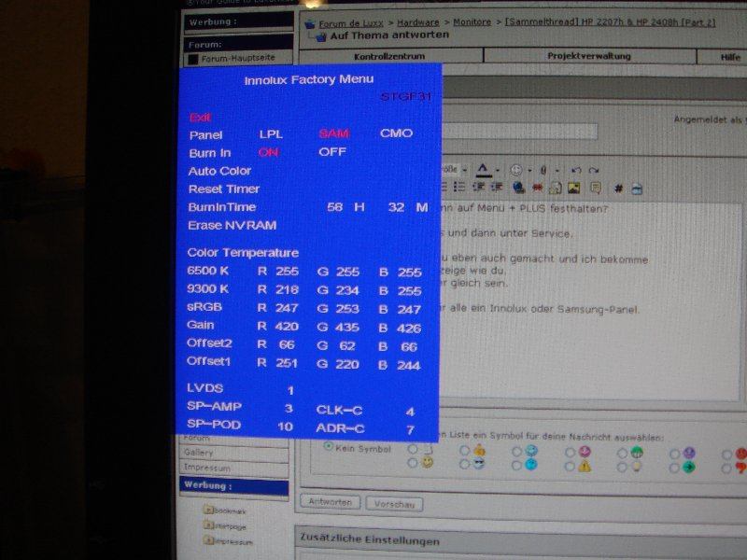The width and height of the screenshot is (747, 560).
Task: Click the bookmark icon in sidebar
Action: [208, 510]
